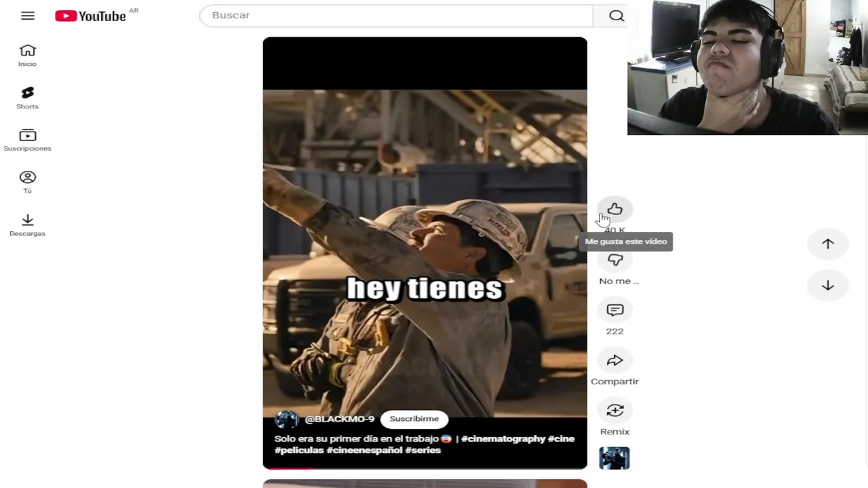
Task: Click the Remix icon
Action: [615, 411]
